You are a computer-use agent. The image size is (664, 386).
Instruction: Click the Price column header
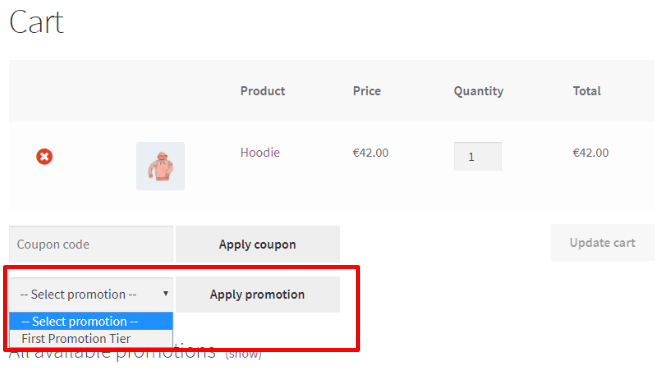367,91
